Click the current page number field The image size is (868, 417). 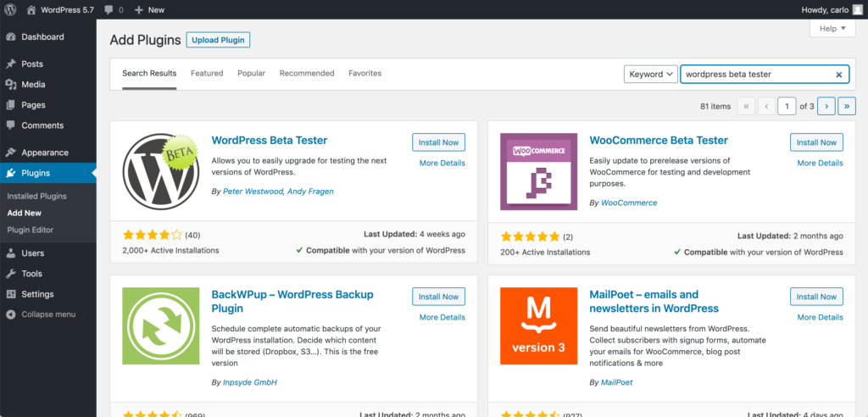787,106
